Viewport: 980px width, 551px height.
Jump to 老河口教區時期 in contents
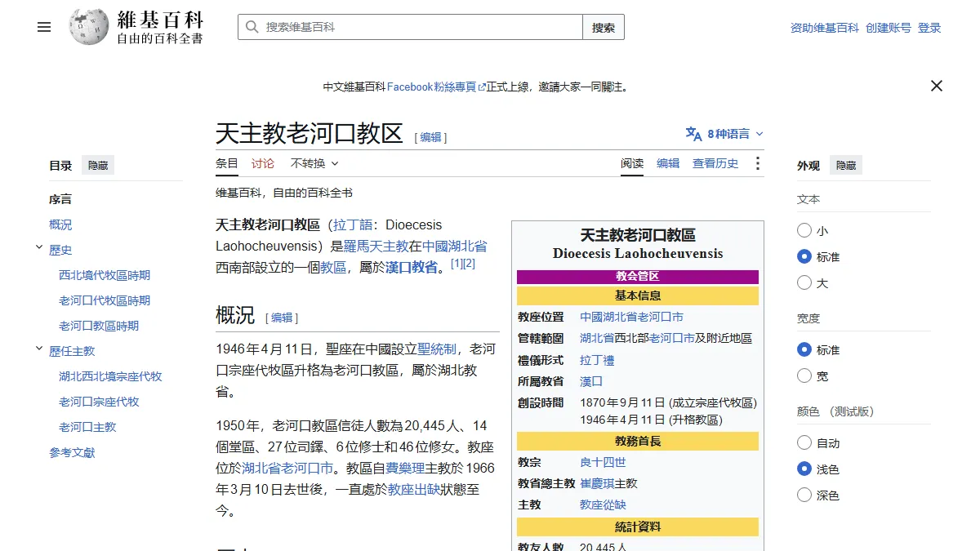[x=99, y=326]
